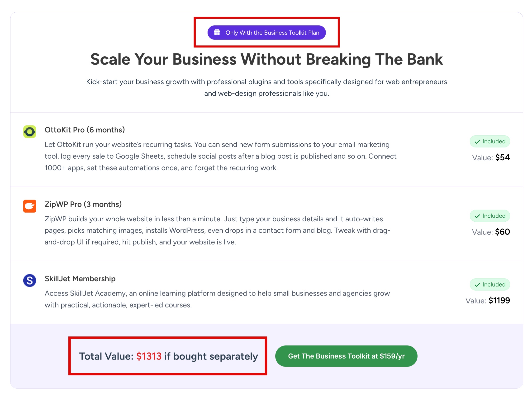Click the checkmark in SkillJet's Included badge
This screenshot has height=404, width=532.
pos(477,285)
